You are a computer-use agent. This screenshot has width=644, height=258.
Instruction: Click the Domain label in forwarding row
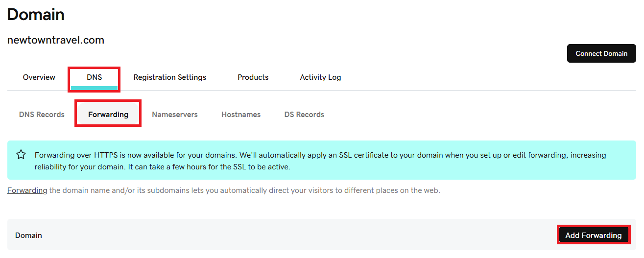(28, 235)
